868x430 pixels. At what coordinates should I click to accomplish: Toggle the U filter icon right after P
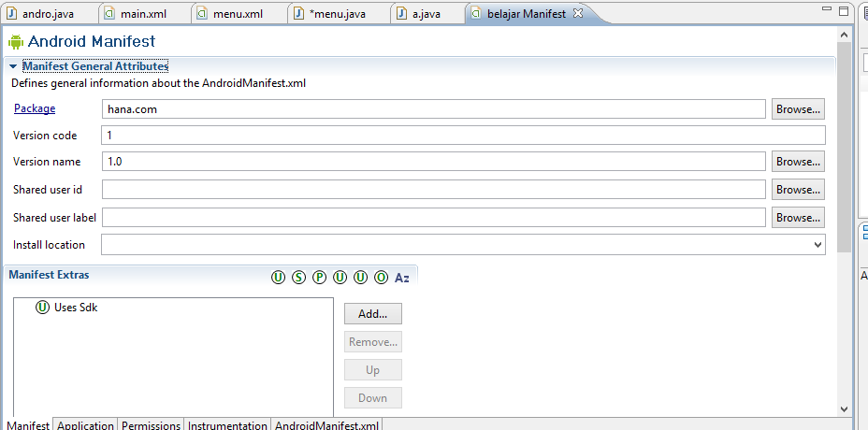pos(340,278)
